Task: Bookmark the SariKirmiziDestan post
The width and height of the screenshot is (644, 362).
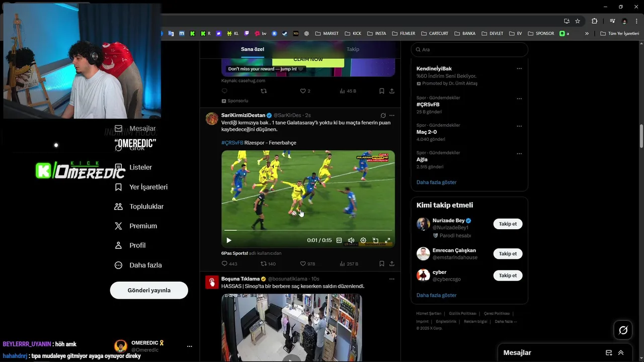Action: 382,263
